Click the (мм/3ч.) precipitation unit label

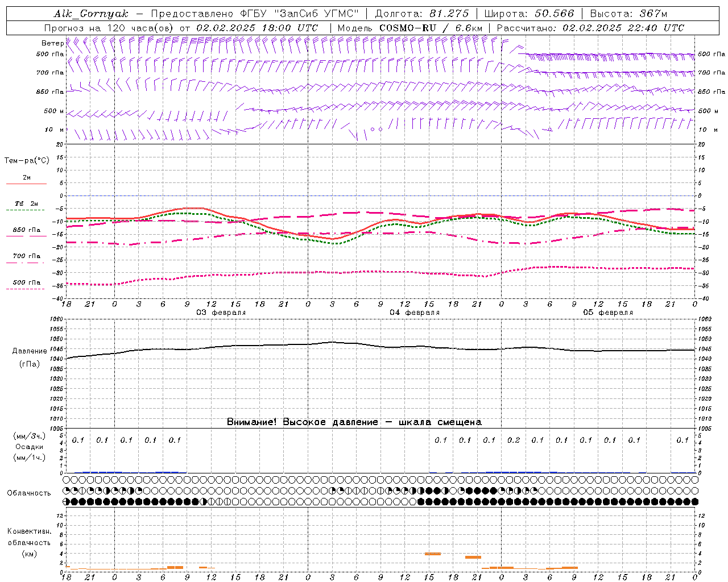30,436
